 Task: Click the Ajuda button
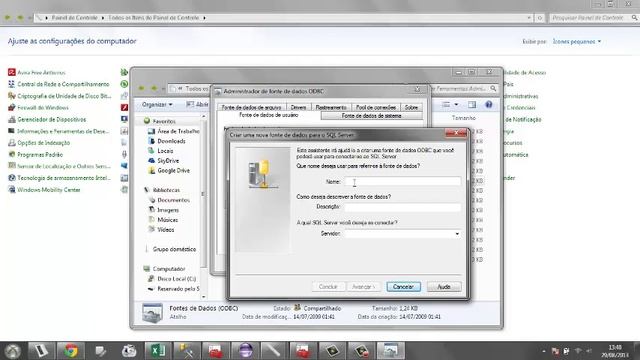(x=444, y=287)
